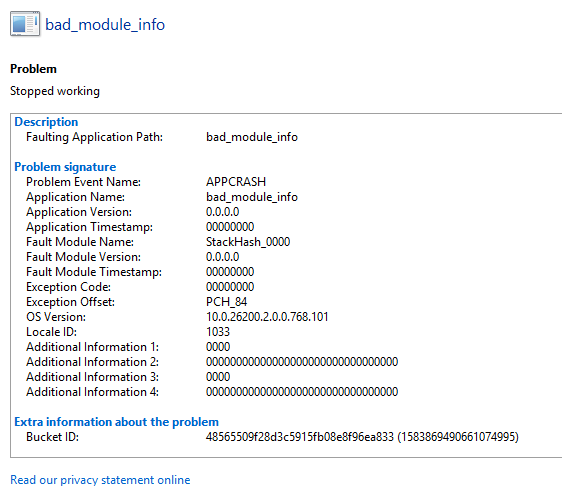Image resolution: width=562 pixels, height=486 pixels.
Task: Click the Description section heading
Action: pyautogui.click(x=46, y=122)
